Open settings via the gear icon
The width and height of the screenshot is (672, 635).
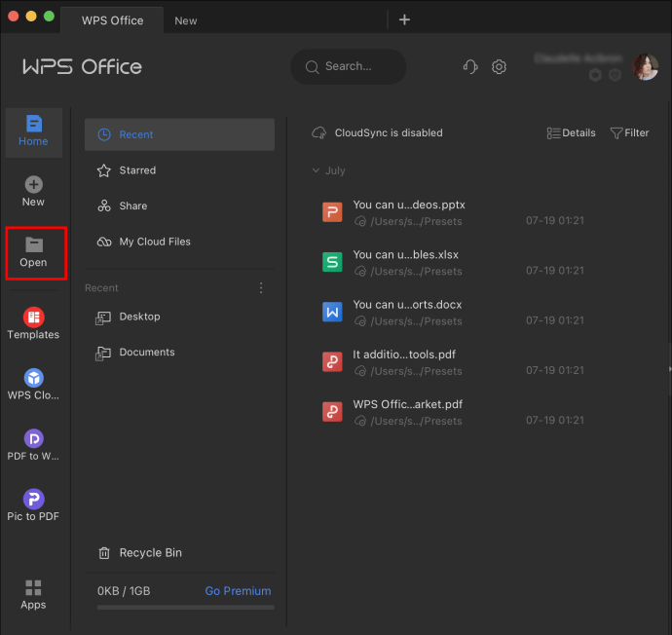click(x=499, y=67)
